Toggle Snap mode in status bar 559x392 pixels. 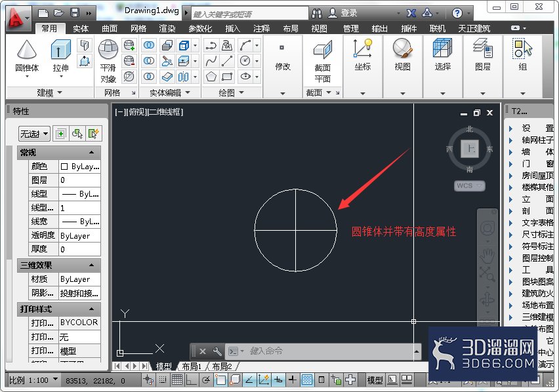pos(162,380)
